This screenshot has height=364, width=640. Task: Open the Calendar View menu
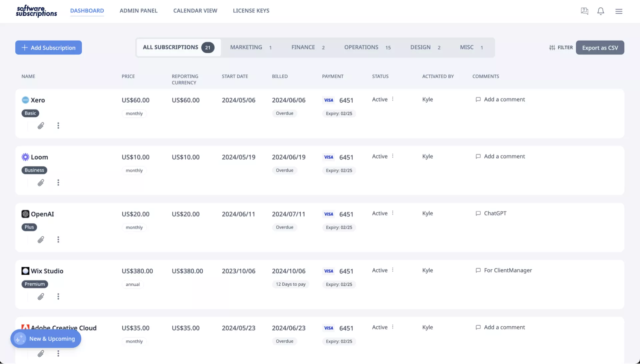[x=195, y=11]
